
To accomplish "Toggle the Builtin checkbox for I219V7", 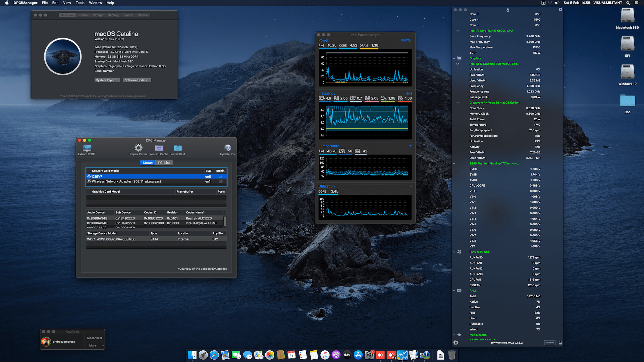I will pyautogui.click(x=221, y=176).
